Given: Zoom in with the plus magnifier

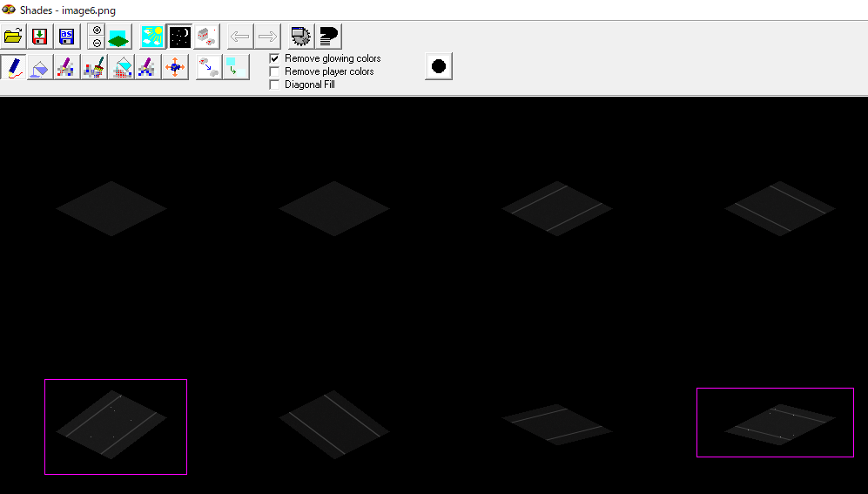Looking at the screenshot, I should point(97,30).
